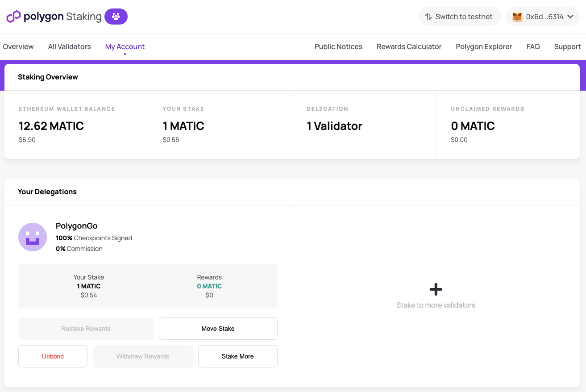Viewport: 586px width, 392px height.
Task: Click the '$0.55' stake value
Action: (x=171, y=140)
